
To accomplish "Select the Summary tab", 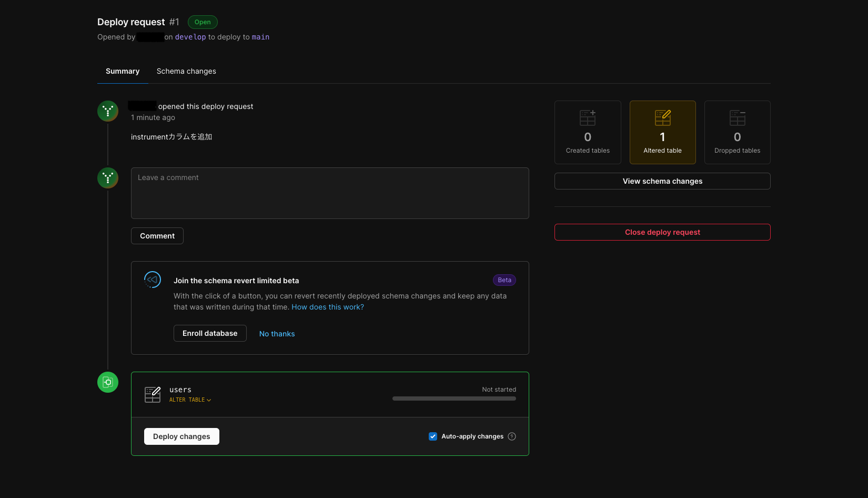I will click(123, 71).
